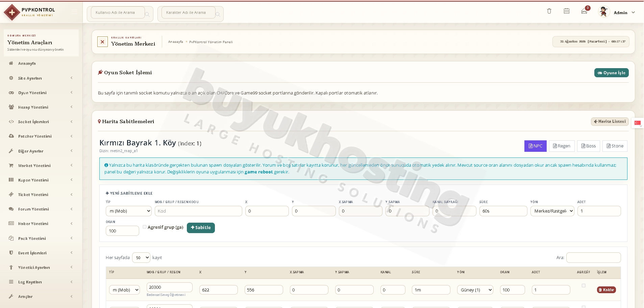Expand the Log Kayıtları menu chevron
Screen dimensions: 644x308
click(72, 282)
